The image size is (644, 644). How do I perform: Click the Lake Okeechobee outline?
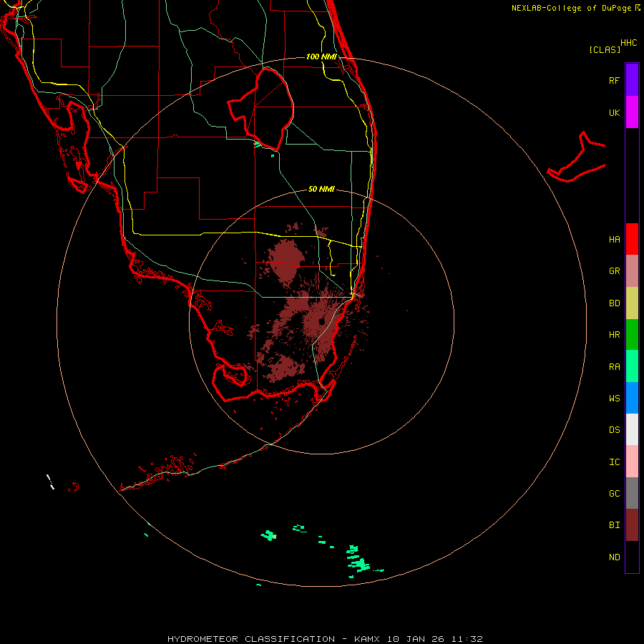(261, 109)
